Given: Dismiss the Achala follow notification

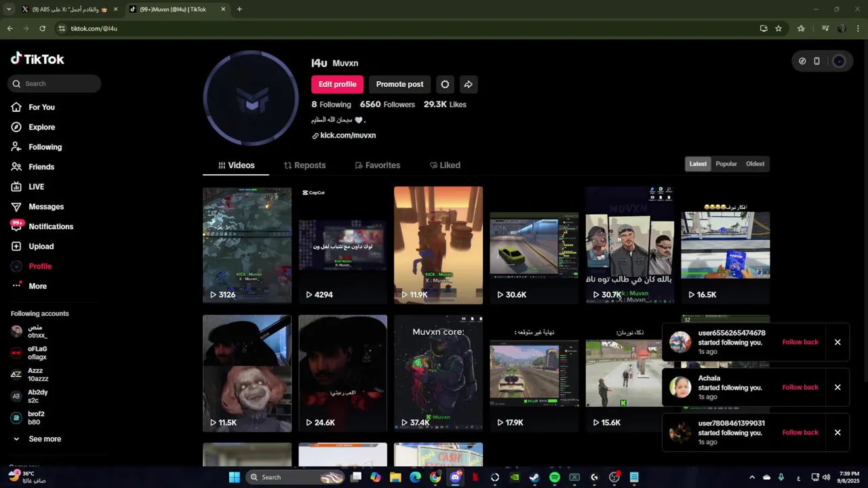Looking at the screenshot, I should point(837,388).
